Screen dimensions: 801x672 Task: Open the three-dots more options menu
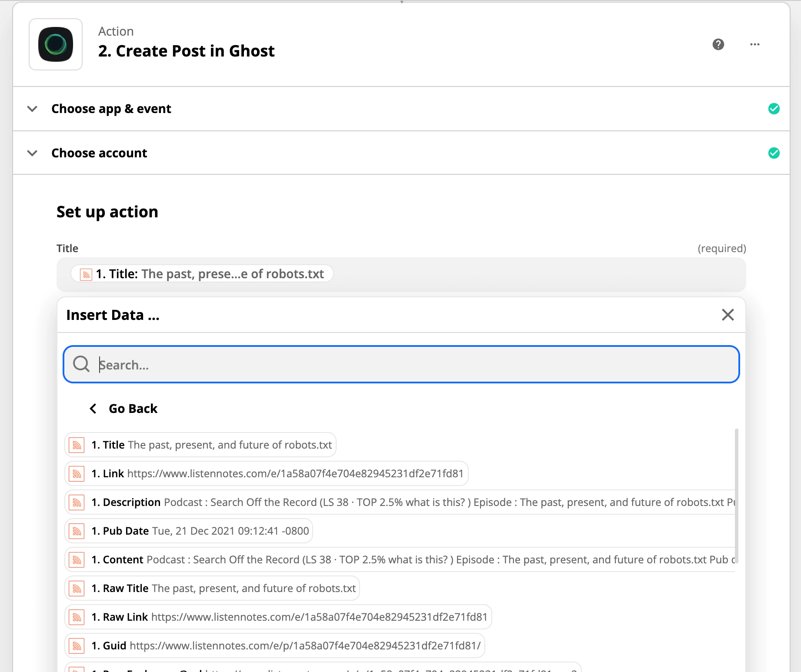coord(754,44)
